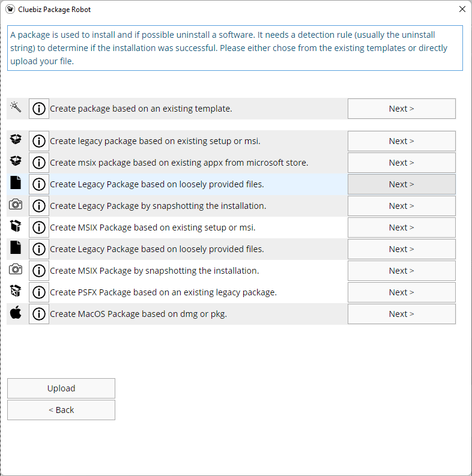Go back with the Back button
The image size is (472, 476).
point(61,410)
